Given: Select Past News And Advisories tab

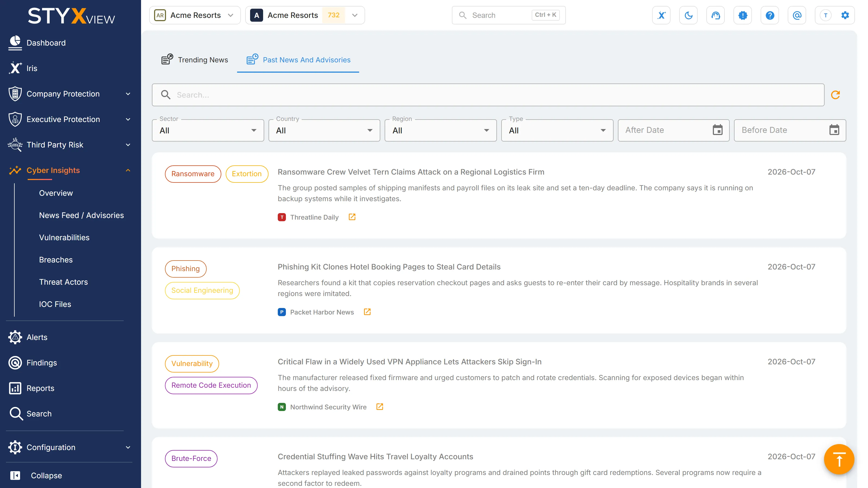Looking at the screenshot, I should [298, 60].
